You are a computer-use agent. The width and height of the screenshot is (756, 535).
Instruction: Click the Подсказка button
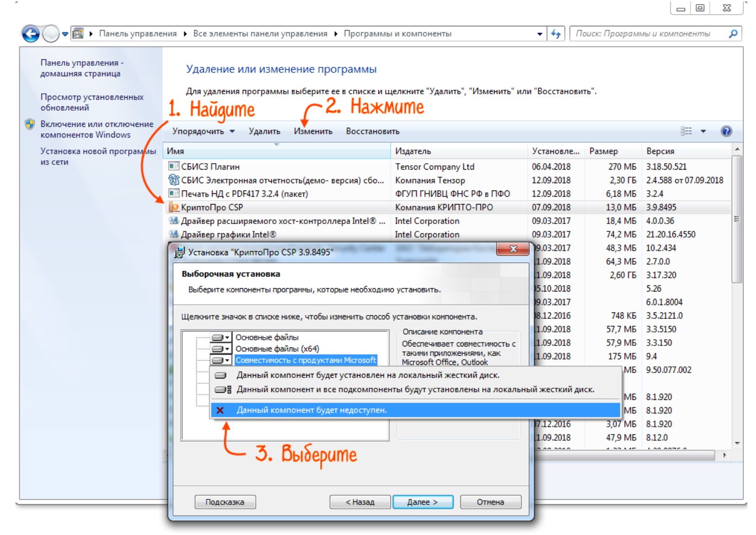tap(225, 502)
